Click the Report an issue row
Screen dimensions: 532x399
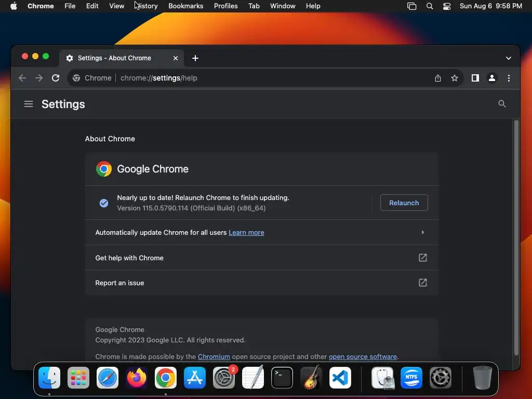[262, 283]
